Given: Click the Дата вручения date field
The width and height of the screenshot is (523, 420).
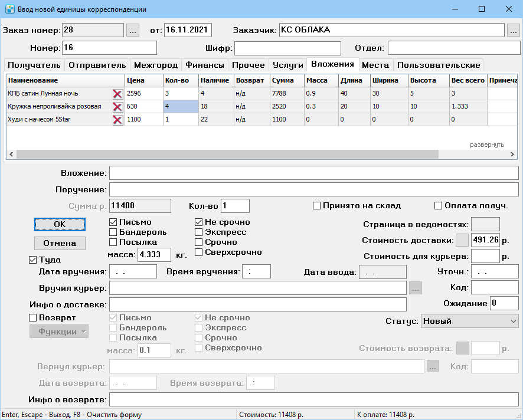Looking at the screenshot, I should pyautogui.click(x=133, y=272).
